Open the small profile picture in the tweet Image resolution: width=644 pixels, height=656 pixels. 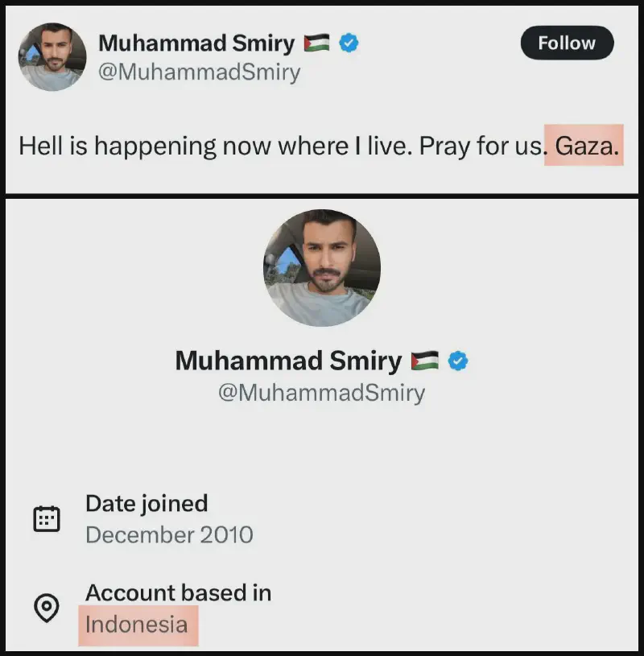pos(52,56)
